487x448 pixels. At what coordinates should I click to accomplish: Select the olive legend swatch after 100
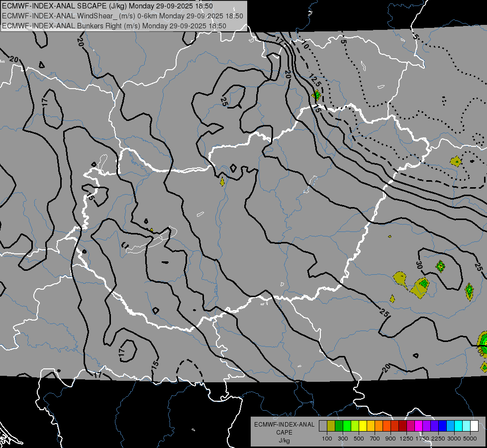click(331, 426)
